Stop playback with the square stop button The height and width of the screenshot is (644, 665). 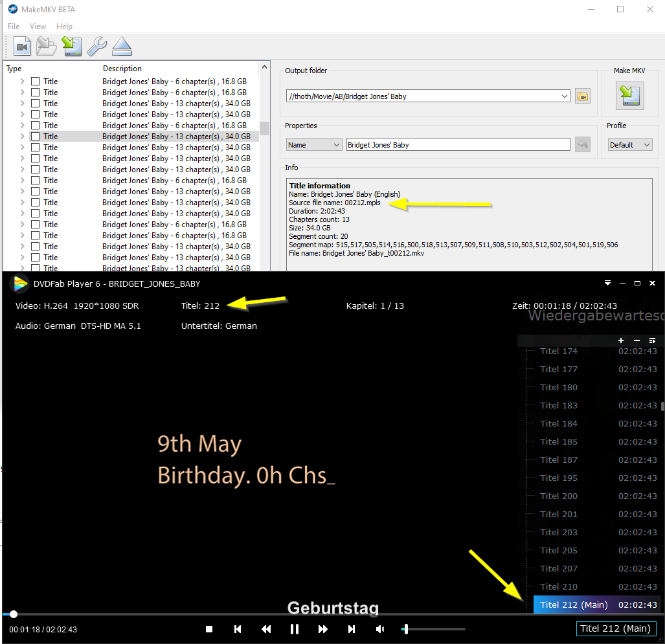tap(209, 629)
